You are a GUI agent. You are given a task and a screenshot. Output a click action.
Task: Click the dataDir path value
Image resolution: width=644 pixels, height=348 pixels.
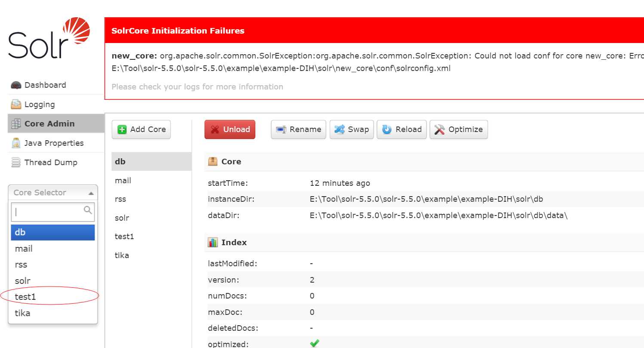pos(439,216)
